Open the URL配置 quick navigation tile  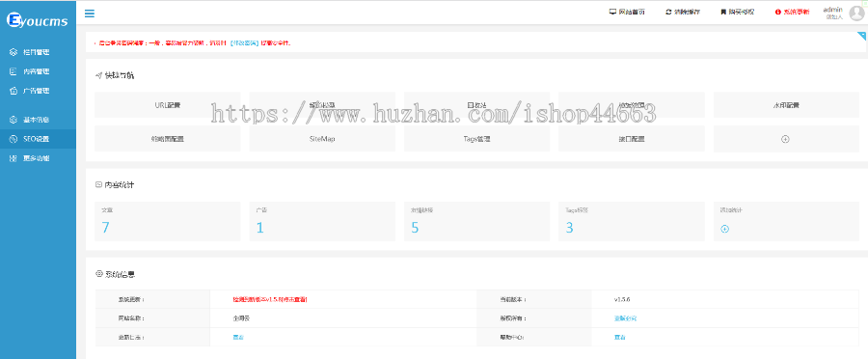[167, 104]
